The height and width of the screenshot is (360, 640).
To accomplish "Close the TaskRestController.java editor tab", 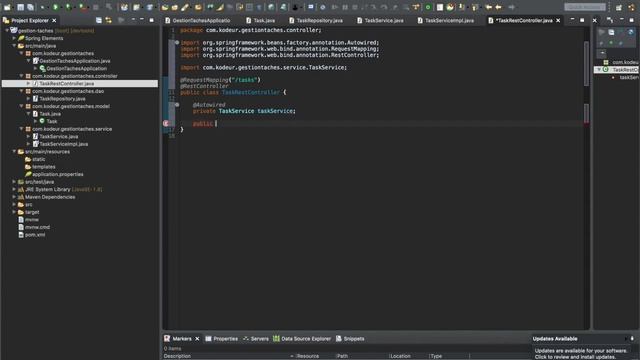I will (x=558, y=20).
